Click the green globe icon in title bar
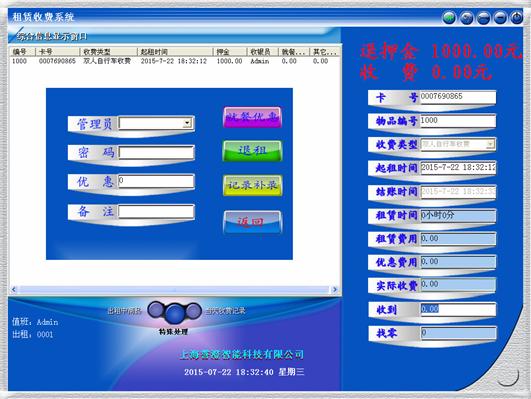Viewport: 531px width, 399px height. (x=449, y=17)
